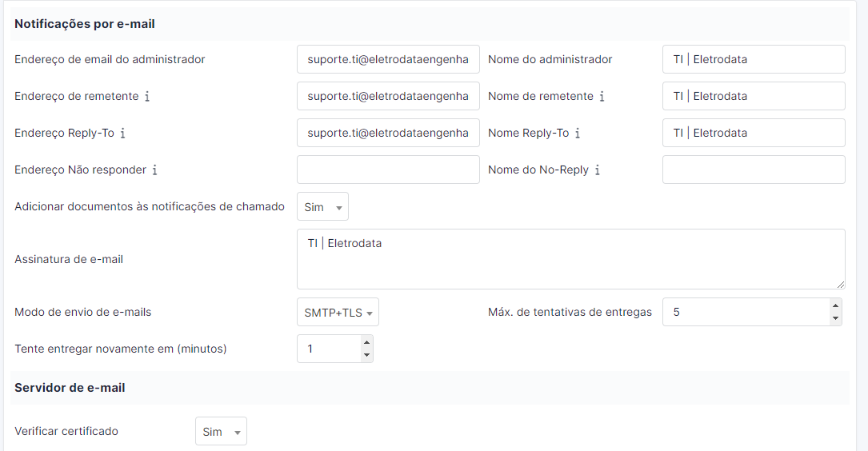Expand the Verificar certificado dropdown
The height and width of the screenshot is (451, 868).
(x=221, y=431)
